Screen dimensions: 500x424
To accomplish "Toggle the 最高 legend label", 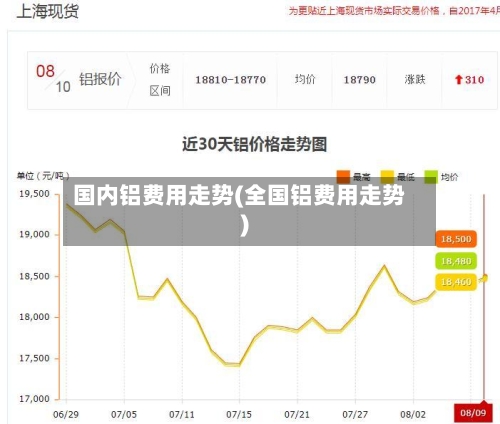I will (362, 177).
